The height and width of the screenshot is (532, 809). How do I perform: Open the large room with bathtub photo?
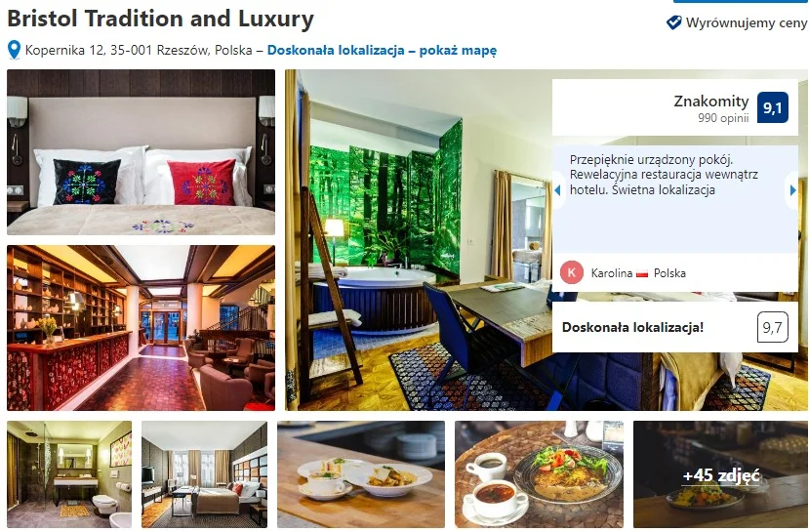pyautogui.click(x=418, y=240)
